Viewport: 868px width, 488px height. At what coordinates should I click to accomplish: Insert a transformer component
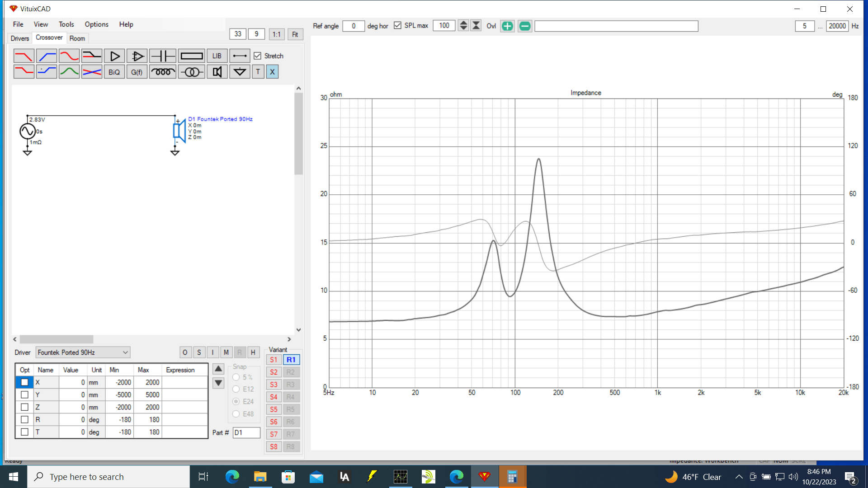tap(192, 72)
